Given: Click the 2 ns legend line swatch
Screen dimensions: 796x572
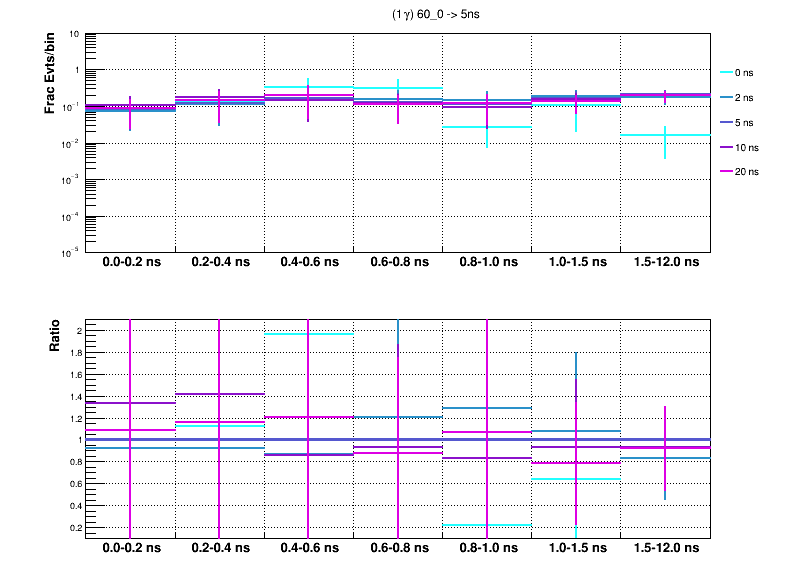Looking at the screenshot, I should [x=727, y=98].
